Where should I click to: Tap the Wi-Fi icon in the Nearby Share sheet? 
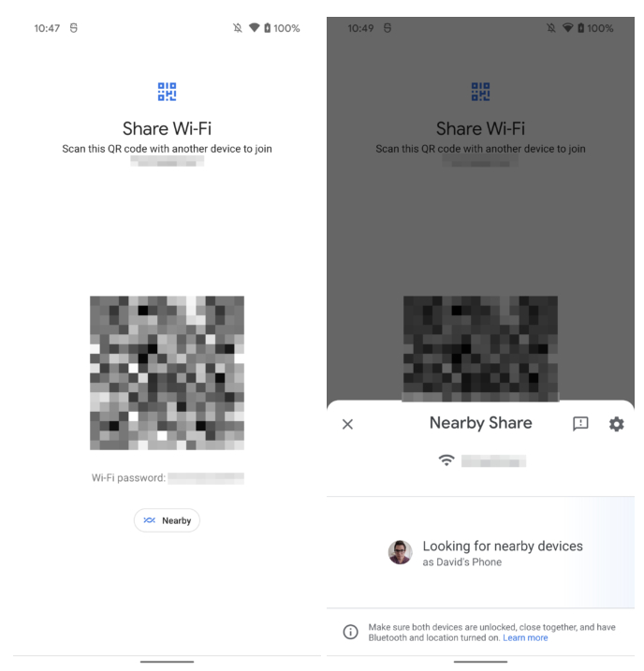tap(446, 460)
